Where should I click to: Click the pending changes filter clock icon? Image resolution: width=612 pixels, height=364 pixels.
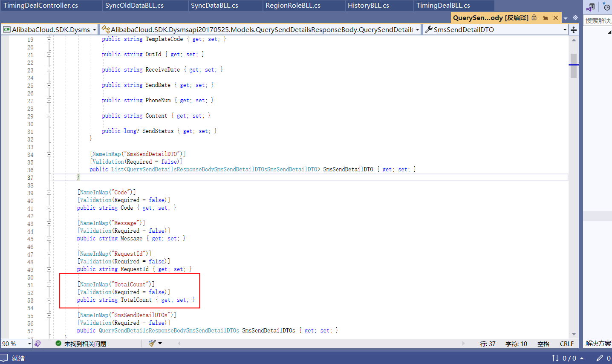click(x=606, y=6)
